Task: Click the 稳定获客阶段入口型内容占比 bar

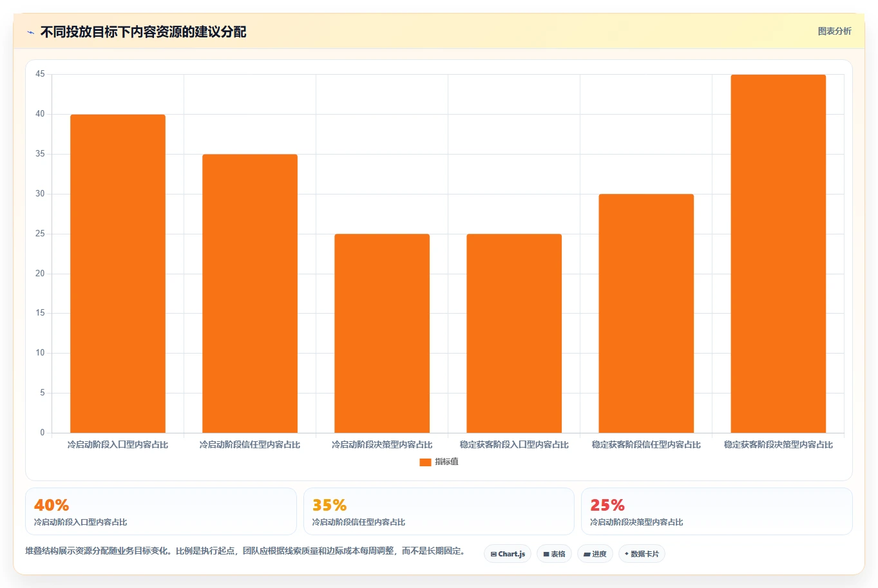Action: (x=514, y=334)
